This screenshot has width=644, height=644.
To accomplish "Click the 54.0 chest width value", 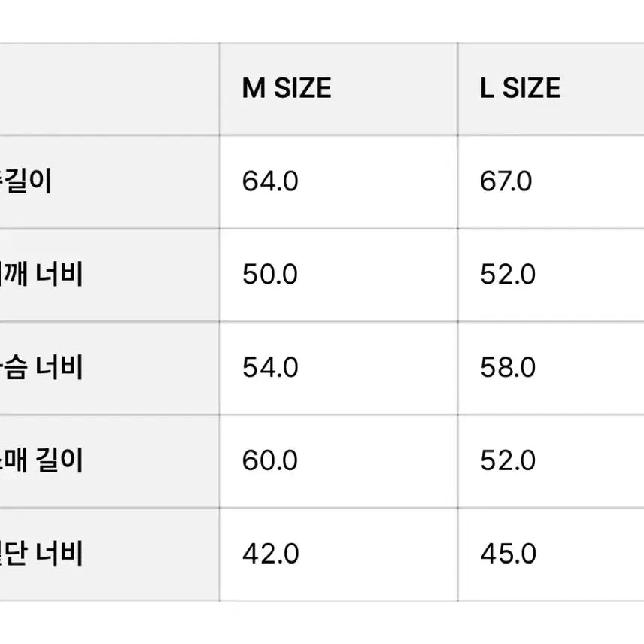I will 270,368.
